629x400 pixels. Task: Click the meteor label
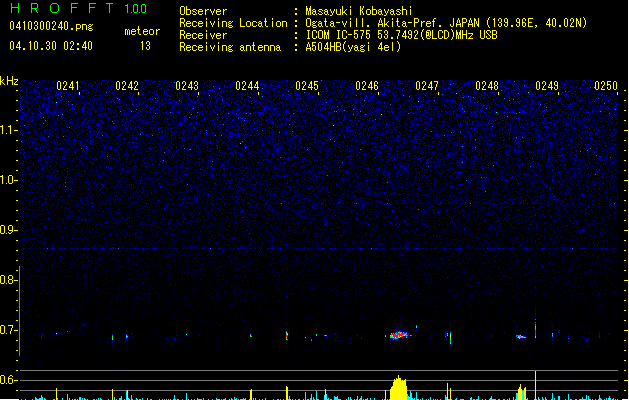coord(142,31)
